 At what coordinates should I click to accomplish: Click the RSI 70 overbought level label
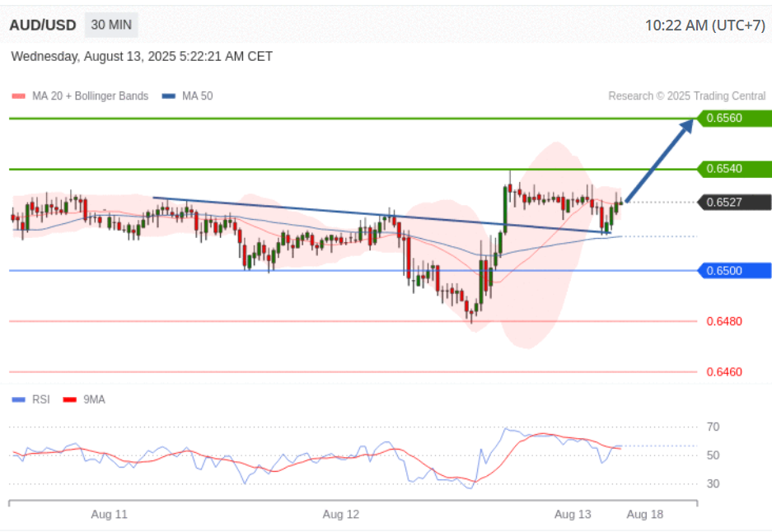coord(713,427)
